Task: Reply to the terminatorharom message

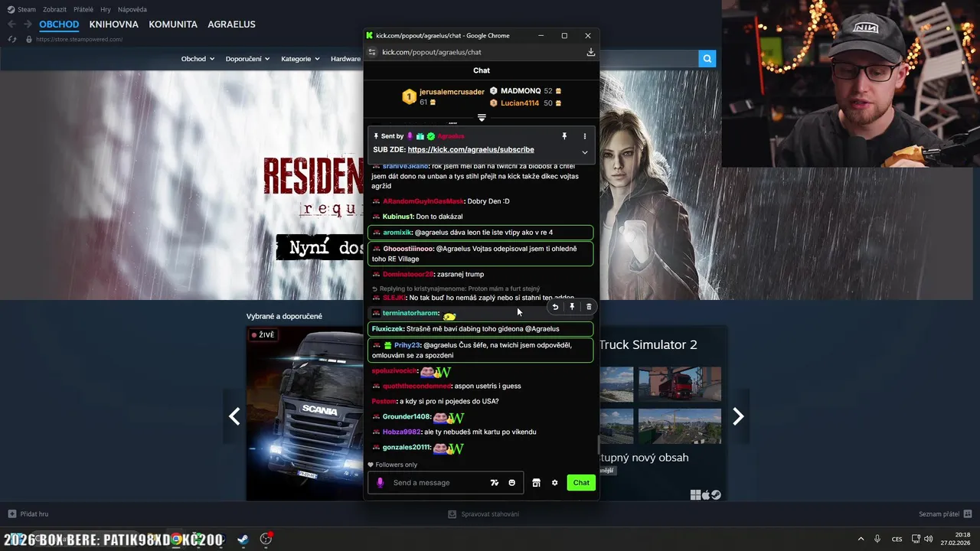Action: pyautogui.click(x=555, y=307)
